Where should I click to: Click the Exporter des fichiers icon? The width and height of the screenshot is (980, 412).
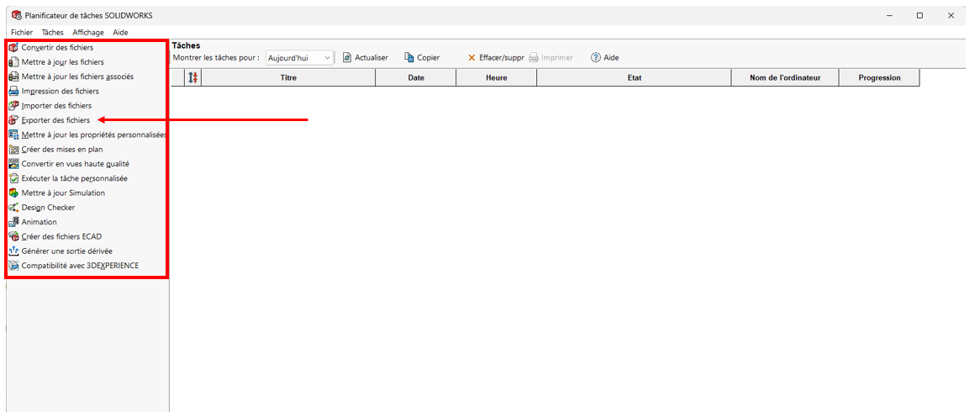[13, 120]
